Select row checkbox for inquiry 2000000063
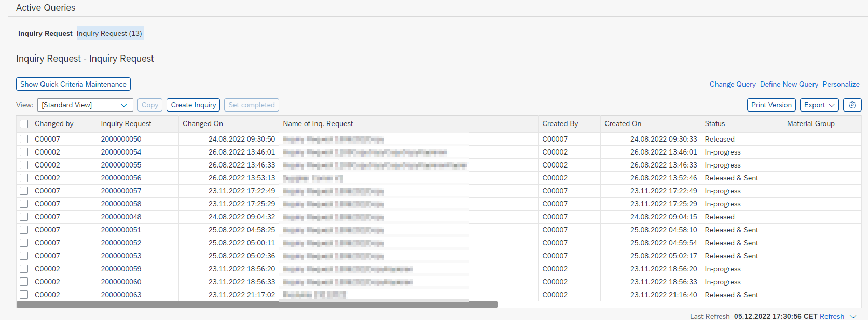The image size is (868, 320). click(x=24, y=295)
